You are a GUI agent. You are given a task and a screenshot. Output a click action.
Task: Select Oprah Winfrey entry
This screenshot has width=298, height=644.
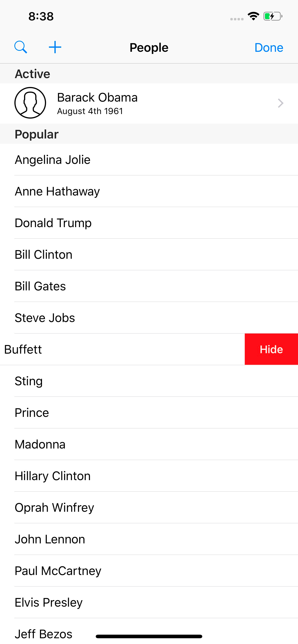[x=54, y=508]
